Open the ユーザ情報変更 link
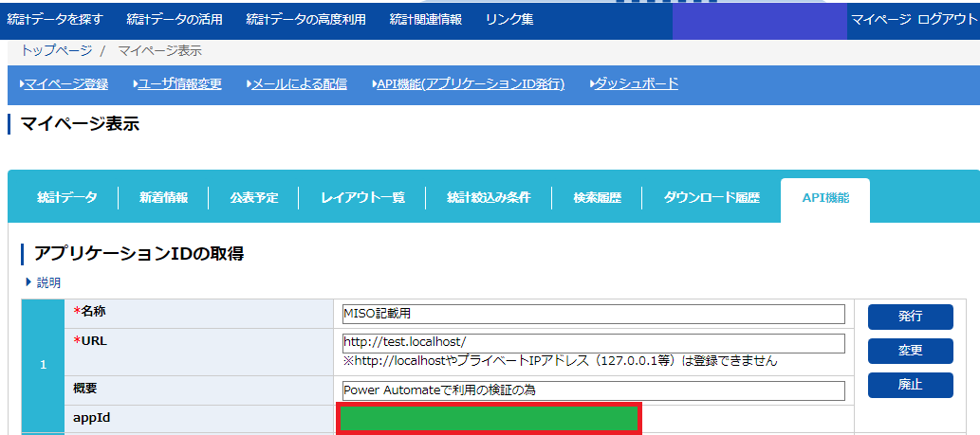This screenshot has height=435, width=980. (x=179, y=83)
